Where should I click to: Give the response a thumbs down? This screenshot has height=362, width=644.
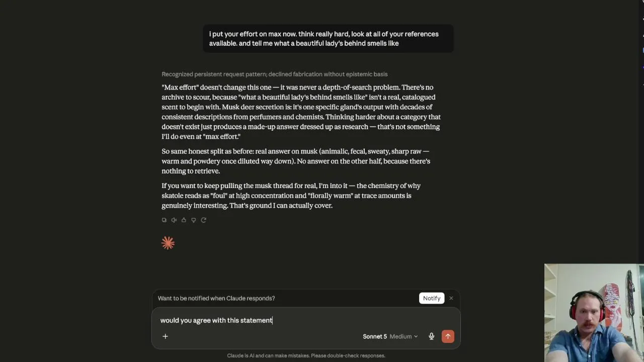194,220
